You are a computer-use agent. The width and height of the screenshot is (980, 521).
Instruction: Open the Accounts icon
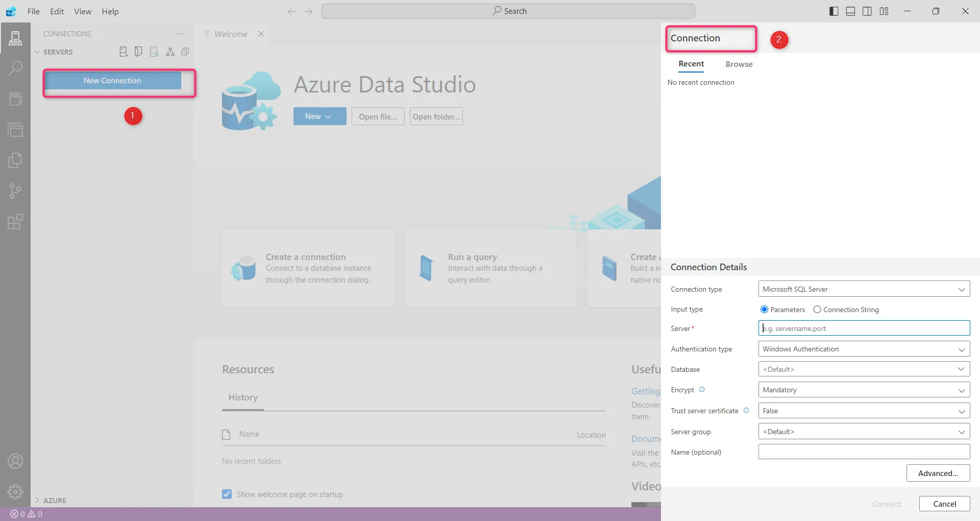(15, 461)
